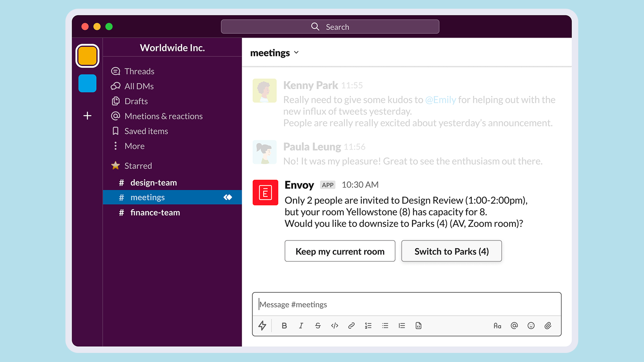Screen dimensions: 644x362
Task: Click Keep my current room button
Action: [340, 251]
